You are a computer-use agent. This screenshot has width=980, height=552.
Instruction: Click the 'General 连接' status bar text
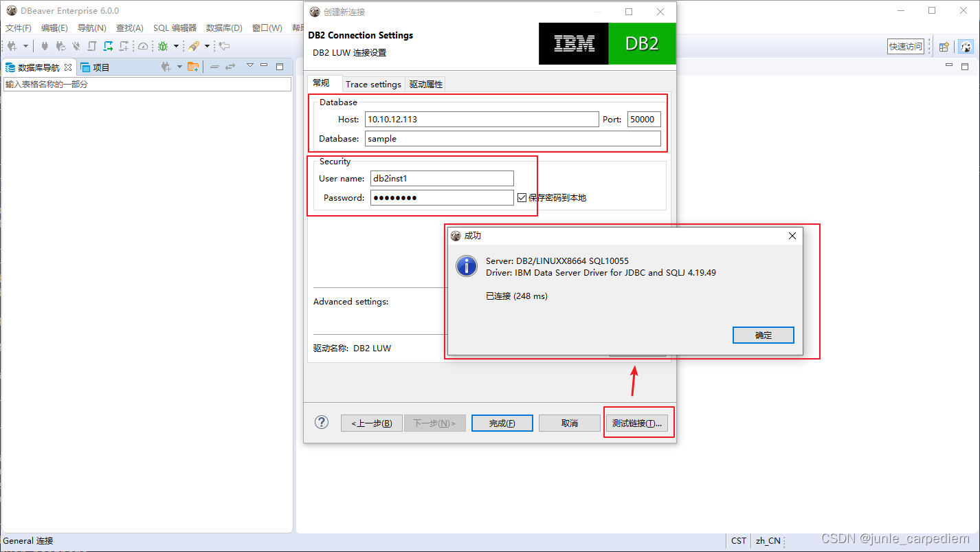pos(28,541)
